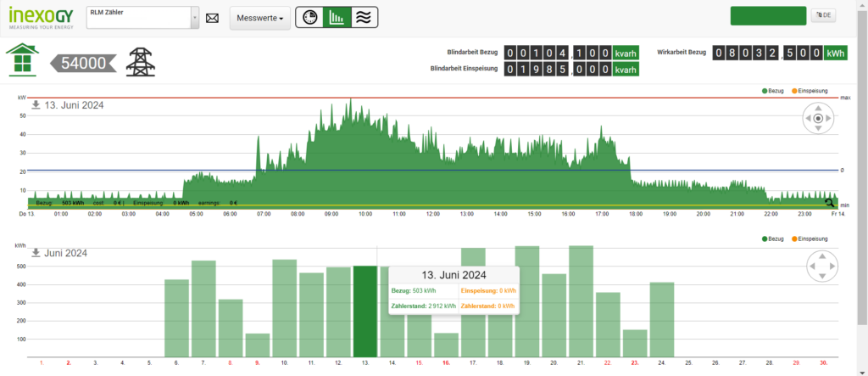Screen dimensions: 868x376
Task: Reset the daily chart using navigation pad center
Action: click(818, 119)
